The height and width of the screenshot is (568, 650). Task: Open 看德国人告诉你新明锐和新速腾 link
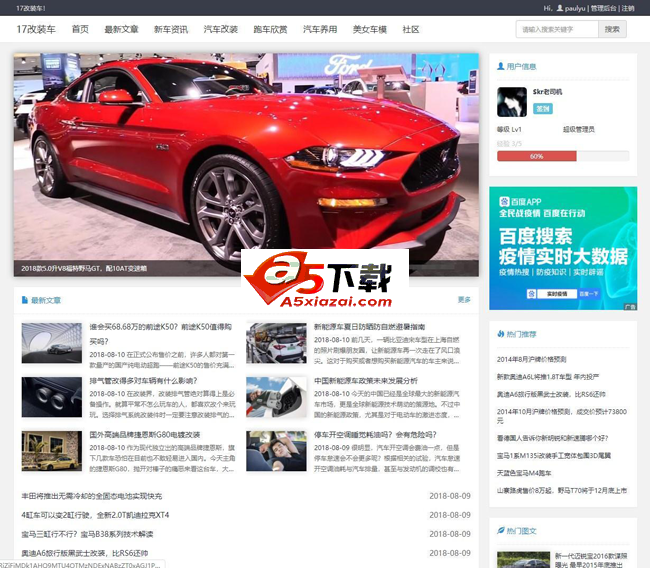point(553,438)
